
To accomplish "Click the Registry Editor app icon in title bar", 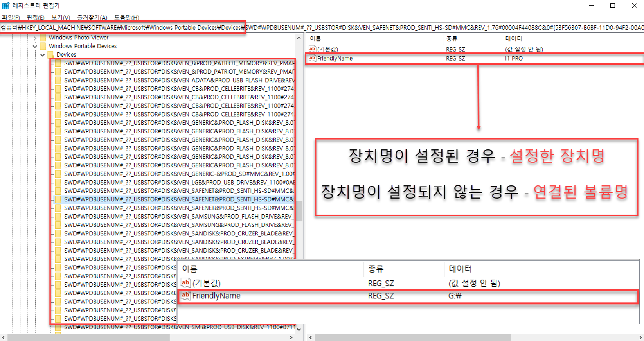I will pos(5,6).
